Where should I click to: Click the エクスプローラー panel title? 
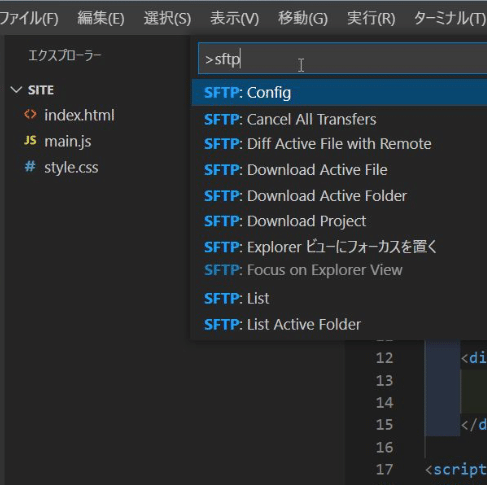click(x=65, y=55)
